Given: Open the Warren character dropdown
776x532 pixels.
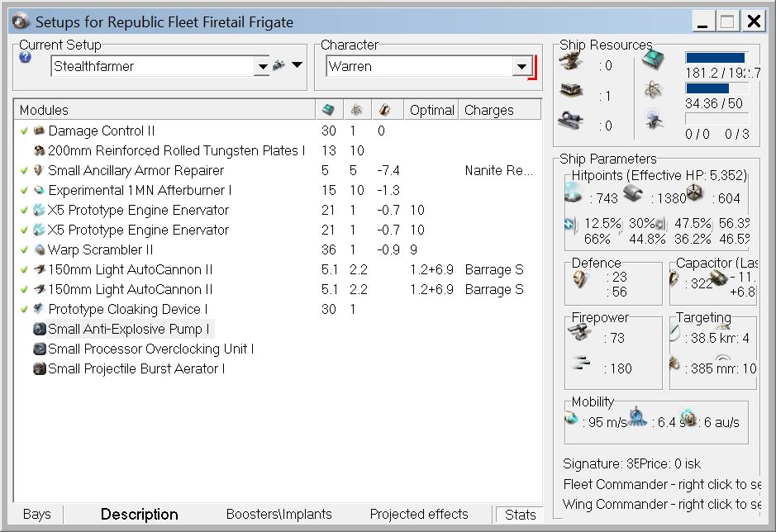Looking at the screenshot, I should click(x=521, y=66).
